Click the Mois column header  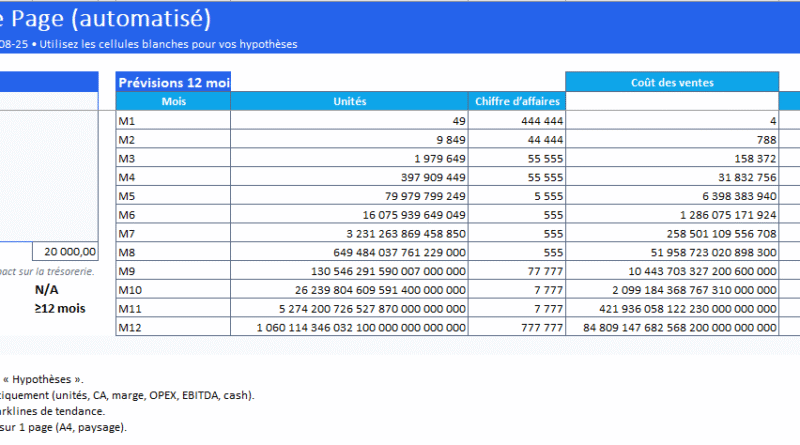(x=173, y=101)
